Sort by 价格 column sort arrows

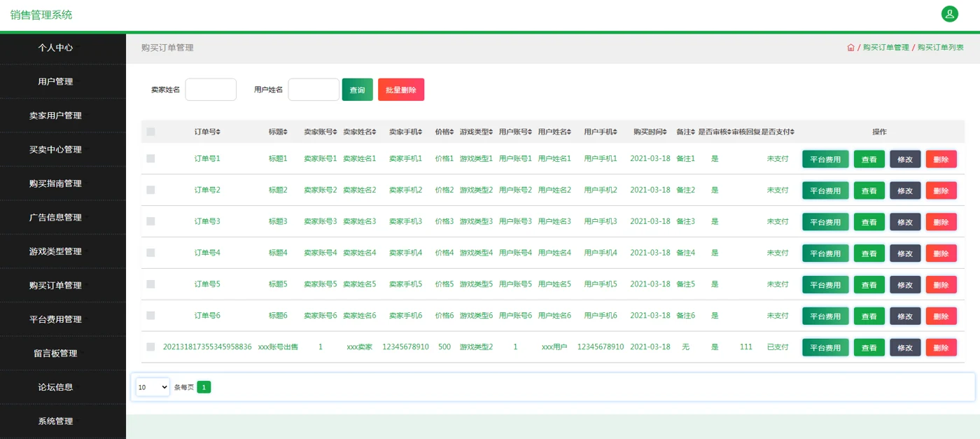451,132
